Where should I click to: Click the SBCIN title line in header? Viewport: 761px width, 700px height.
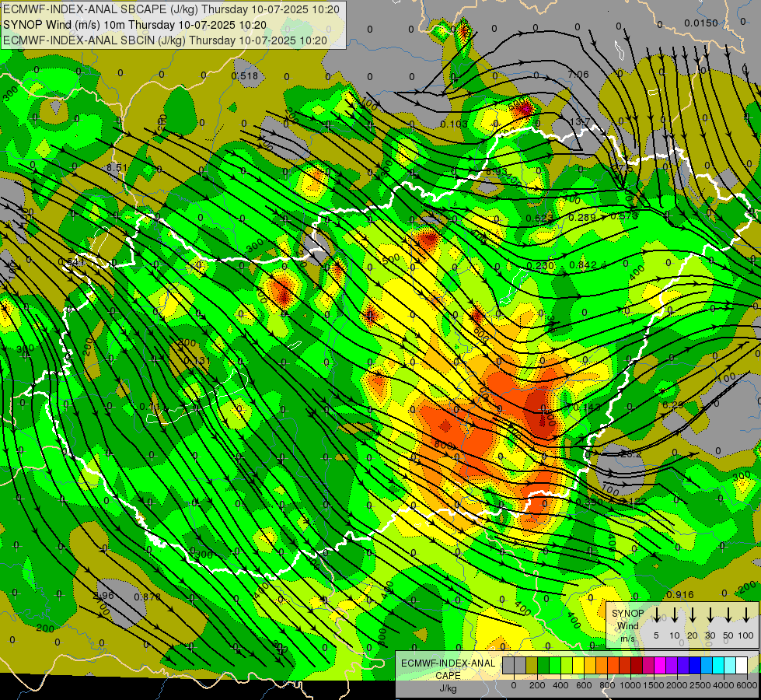point(165,40)
